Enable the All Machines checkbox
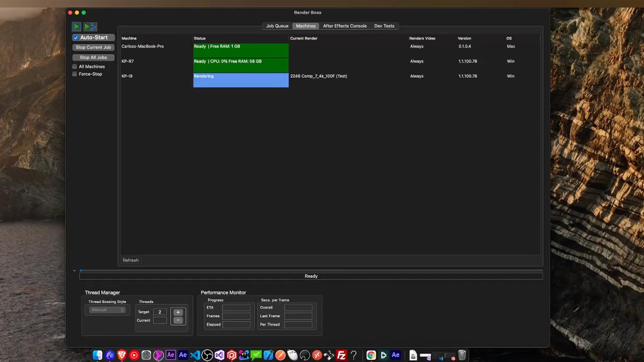This screenshot has width=644, height=362. [x=75, y=67]
